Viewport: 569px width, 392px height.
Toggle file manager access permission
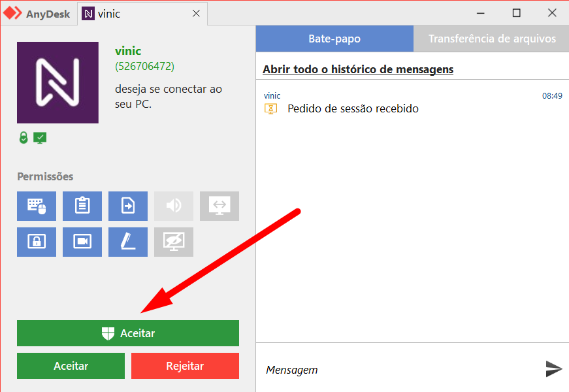point(128,206)
